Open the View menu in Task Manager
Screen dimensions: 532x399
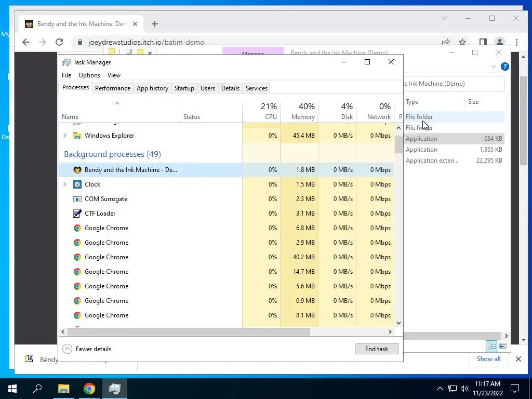[x=114, y=75]
